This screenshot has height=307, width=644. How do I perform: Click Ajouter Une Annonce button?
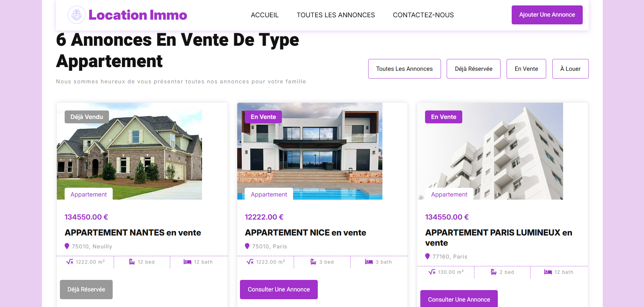pyautogui.click(x=547, y=15)
